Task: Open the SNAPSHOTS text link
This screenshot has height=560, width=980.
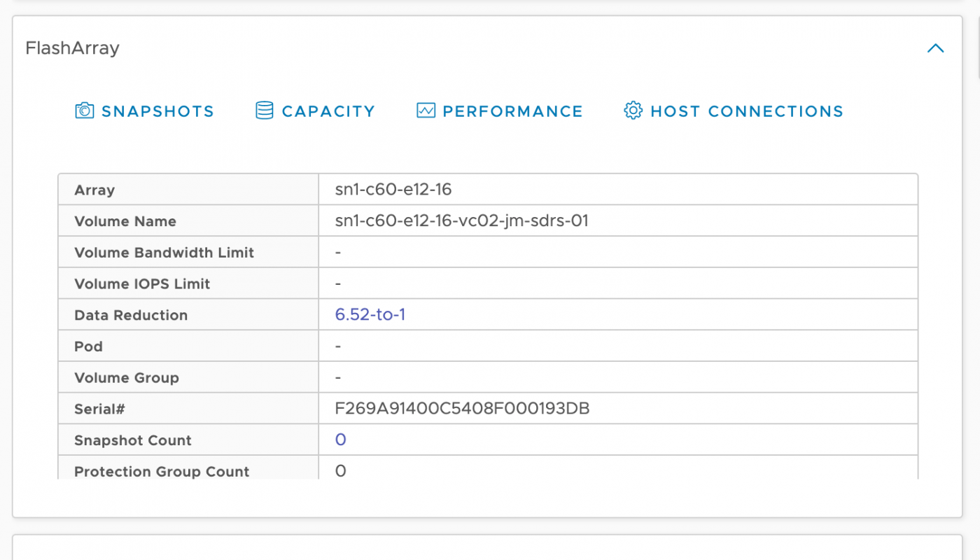Action: coord(157,111)
